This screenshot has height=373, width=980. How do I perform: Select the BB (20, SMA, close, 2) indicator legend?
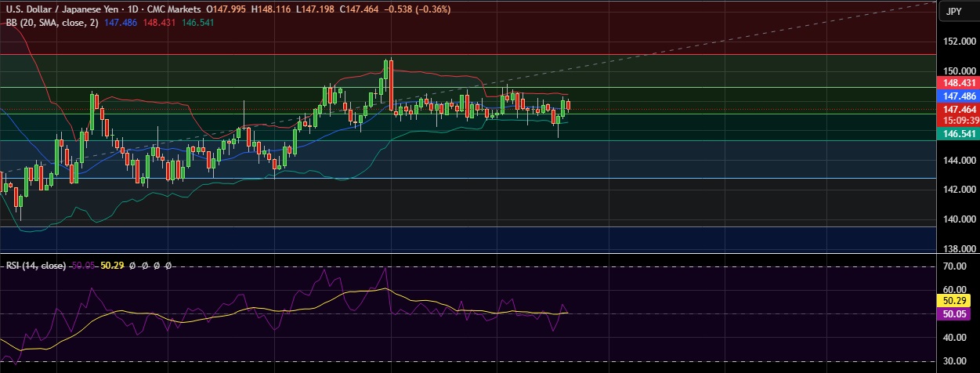49,23
